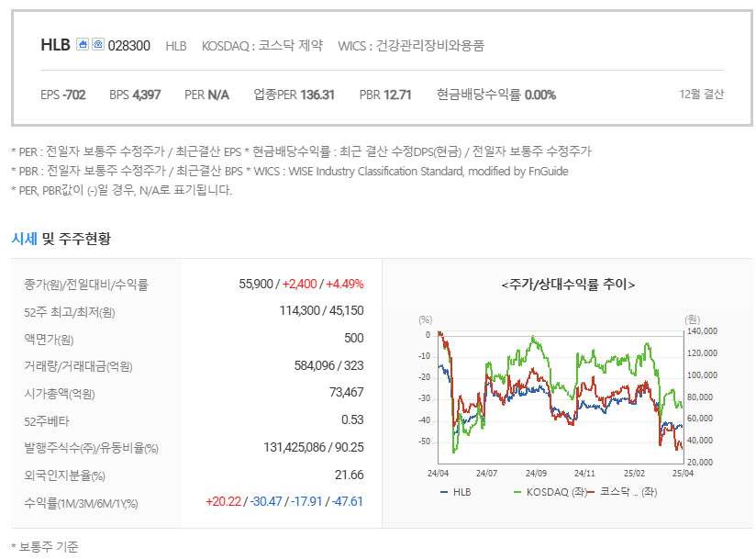
Task: Click the '종가(원)/전일대비/수익률' row label
Action: pos(86,285)
